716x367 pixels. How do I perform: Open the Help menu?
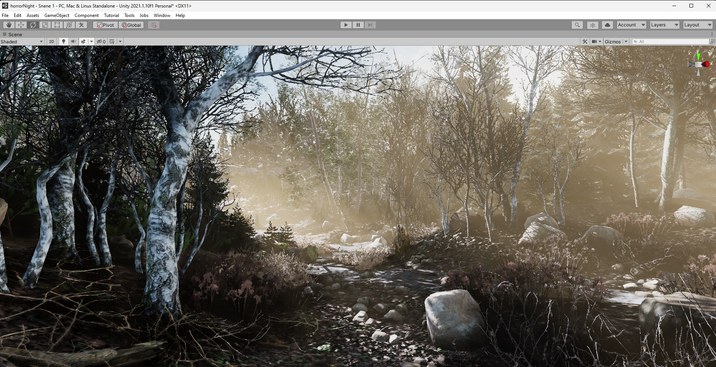click(x=180, y=16)
